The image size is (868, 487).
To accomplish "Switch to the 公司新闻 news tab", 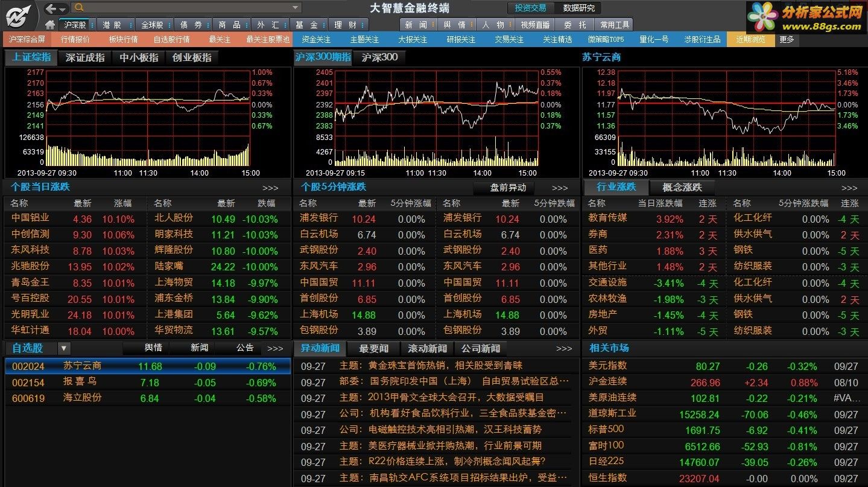I will click(481, 348).
